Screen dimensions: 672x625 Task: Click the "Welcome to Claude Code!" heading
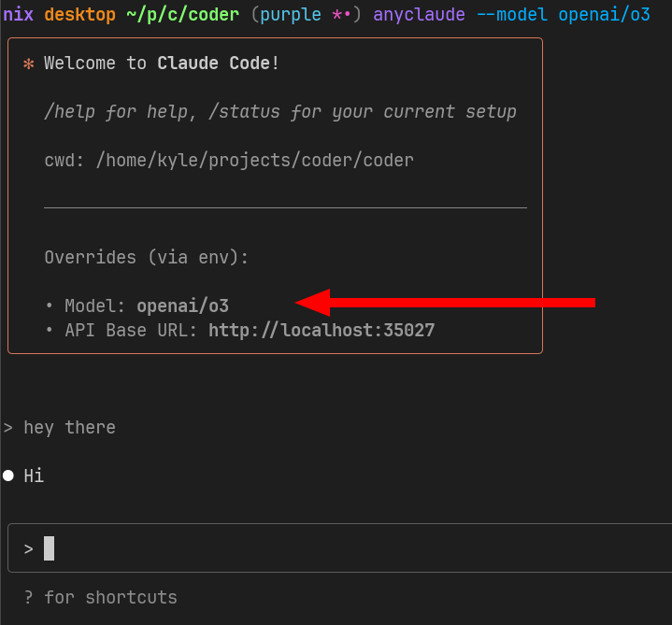click(162, 64)
